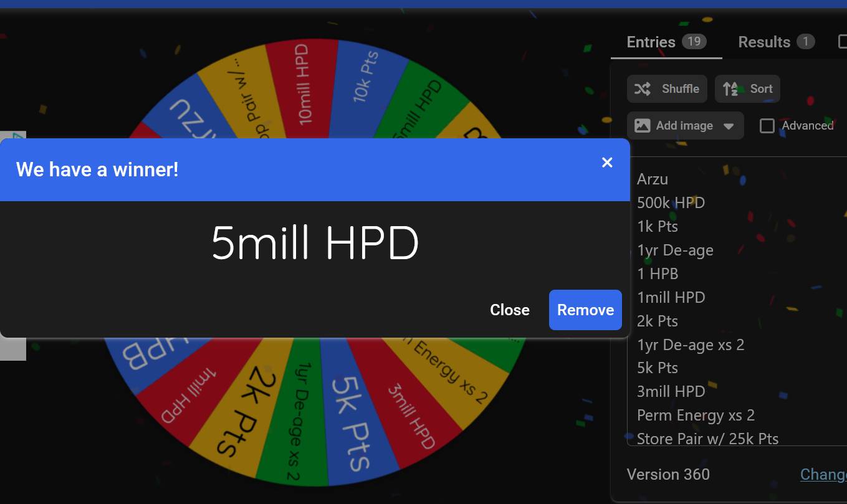Click the '500k HPD' entry line
The height and width of the screenshot is (504, 847).
pos(671,203)
